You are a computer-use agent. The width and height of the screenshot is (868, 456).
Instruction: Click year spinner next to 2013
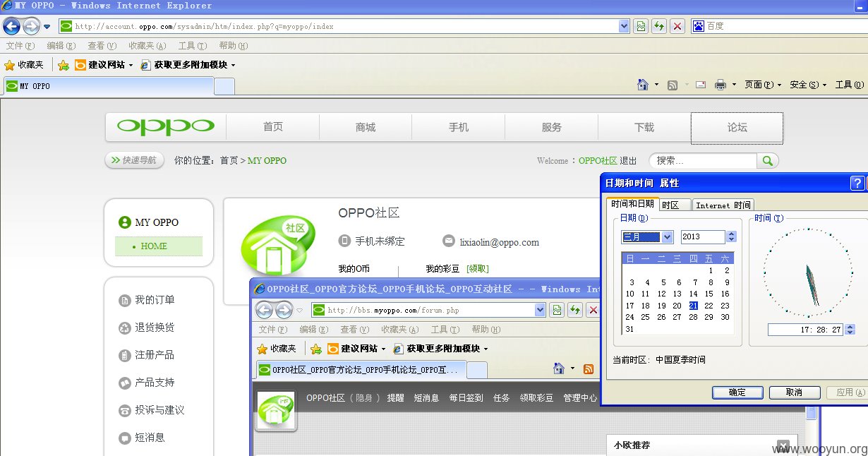731,237
